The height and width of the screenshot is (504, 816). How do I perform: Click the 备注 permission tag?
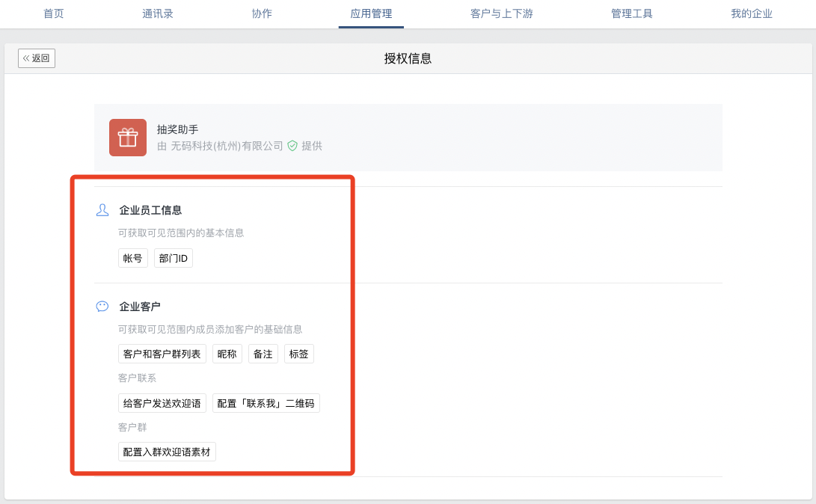coord(263,354)
